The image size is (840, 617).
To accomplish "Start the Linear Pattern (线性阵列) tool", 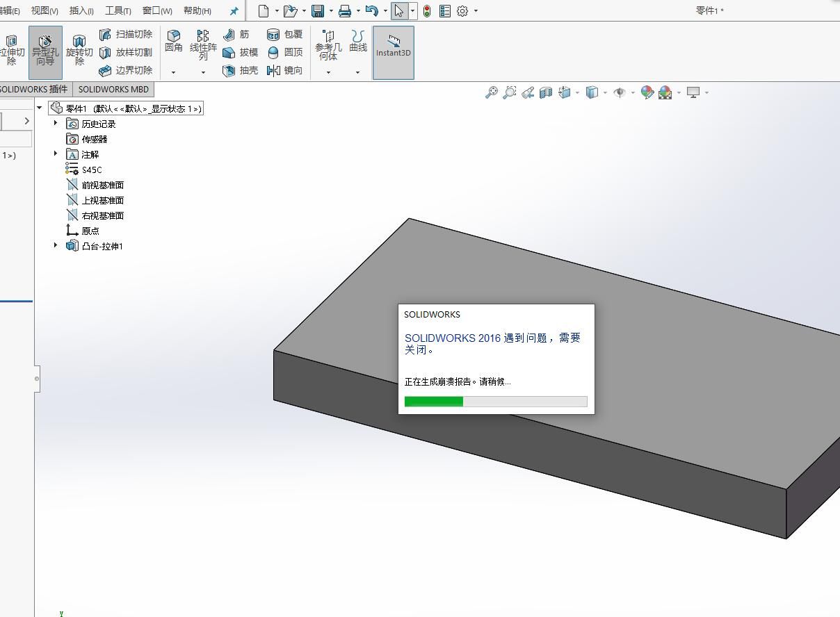I will click(203, 44).
